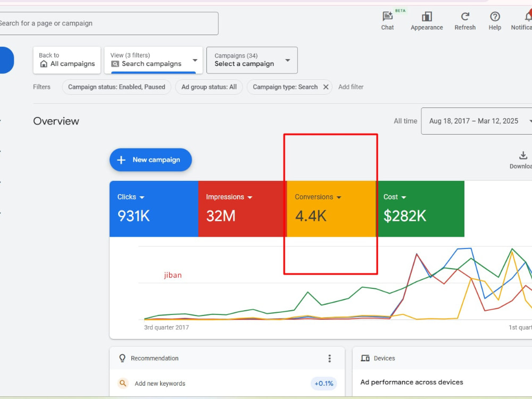Click the Add new keywords search icon

[x=123, y=384]
